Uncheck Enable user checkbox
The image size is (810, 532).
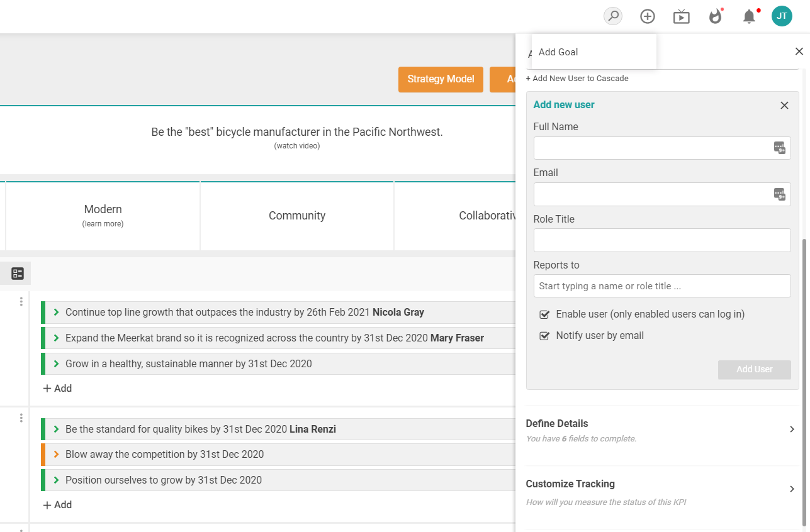point(545,314)
